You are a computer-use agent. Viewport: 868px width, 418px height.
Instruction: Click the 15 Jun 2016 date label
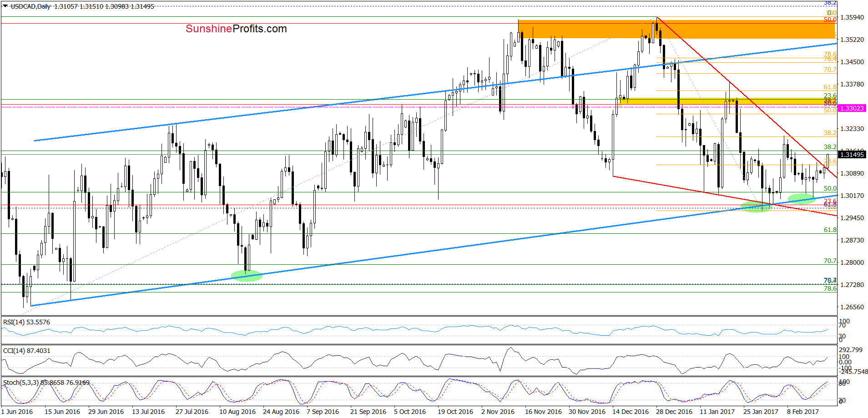click(x=62, y=412)
